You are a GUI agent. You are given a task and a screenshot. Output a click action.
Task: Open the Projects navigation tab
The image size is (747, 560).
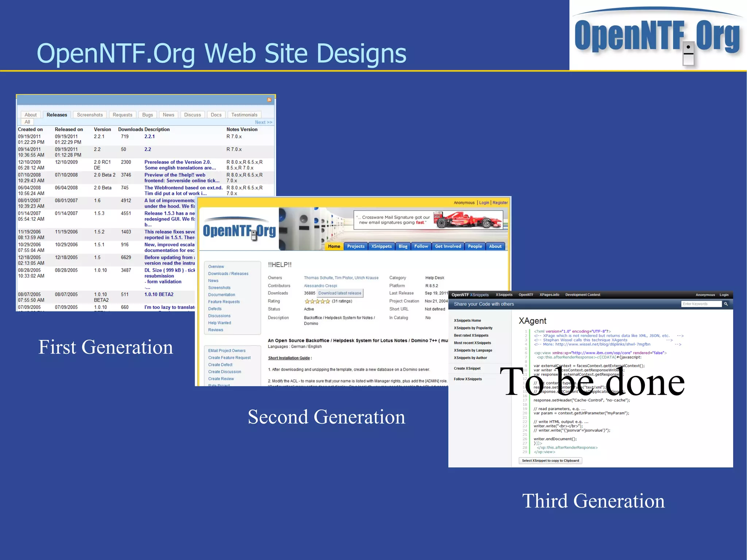(356, 246)
